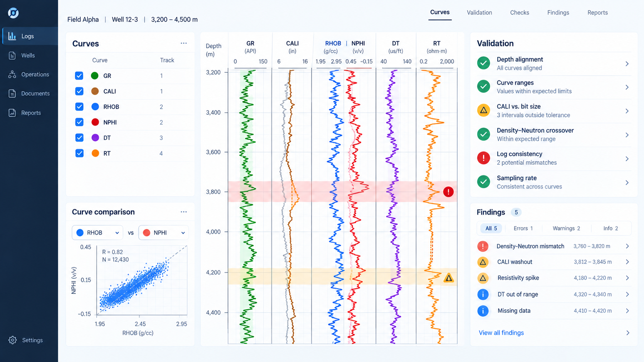The width and height of the screenshot is (644, 362).
Task: Click the CALI vs. bit size warning icon
Action: (483, 110)
